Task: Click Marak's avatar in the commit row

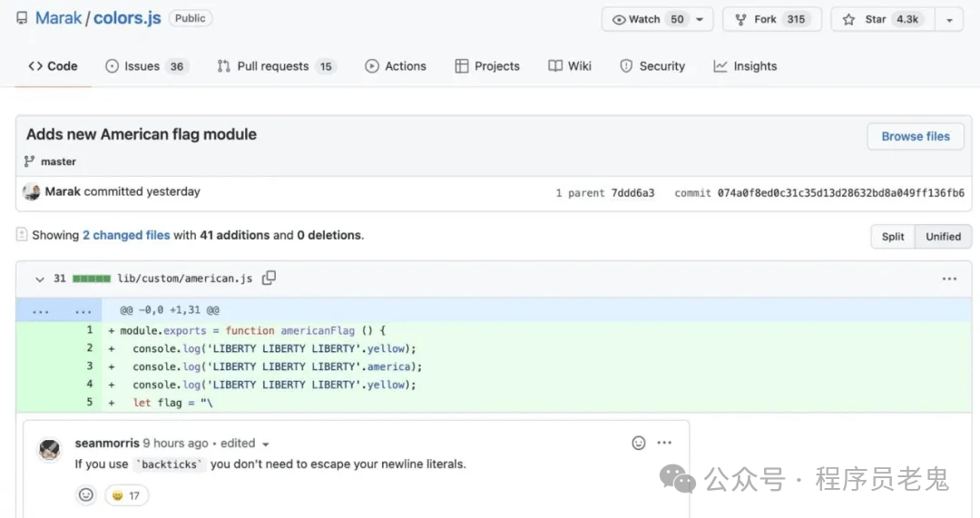Action: [31, 191]
